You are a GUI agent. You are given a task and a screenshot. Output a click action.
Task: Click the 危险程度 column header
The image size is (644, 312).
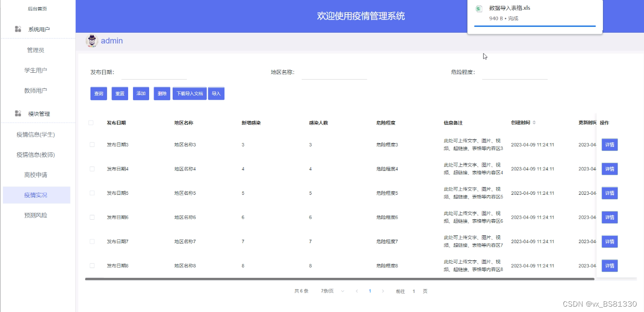tap(386, 123)
